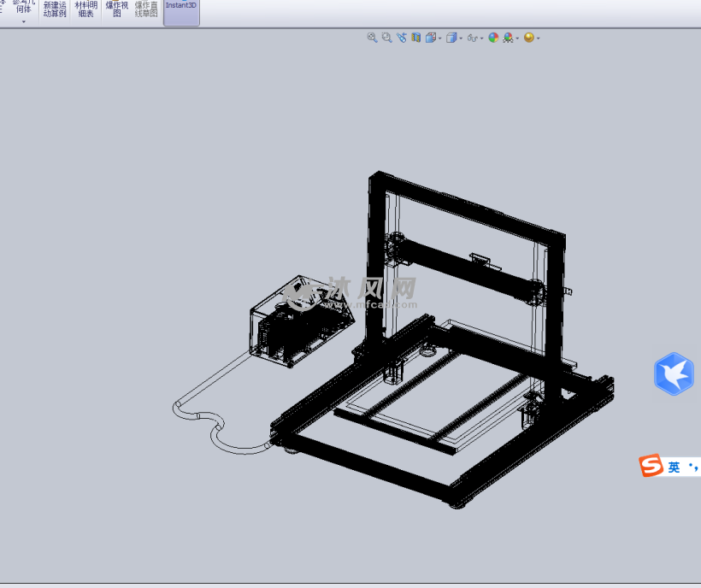The image size is (701, 588).
Task: Click the Zoom to Fit icon
Action: [372, 38]
